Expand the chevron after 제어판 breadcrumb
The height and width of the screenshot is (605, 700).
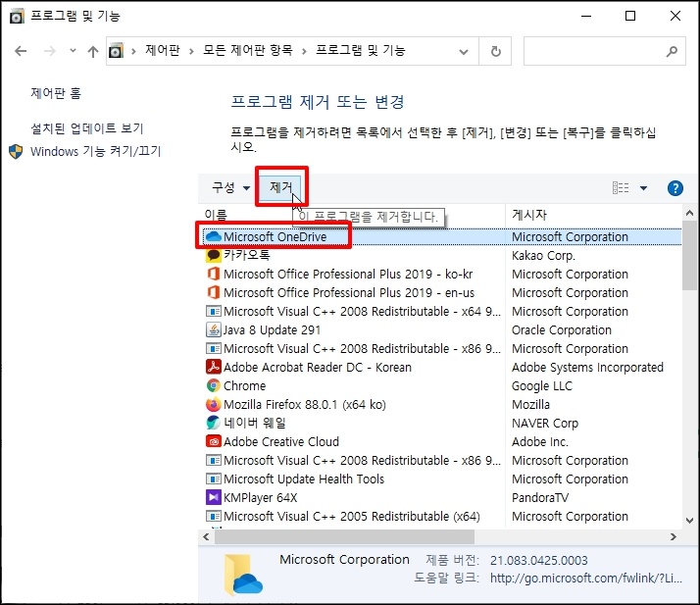pyautogui.click(x=191, y=51)
